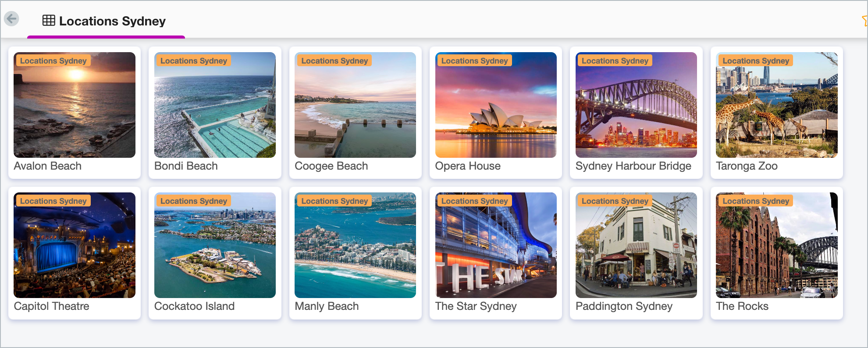Click Locations Sydney tag on Opera House card
The height and width of the screenshot is (348, 868).
[x=474, y=60]
